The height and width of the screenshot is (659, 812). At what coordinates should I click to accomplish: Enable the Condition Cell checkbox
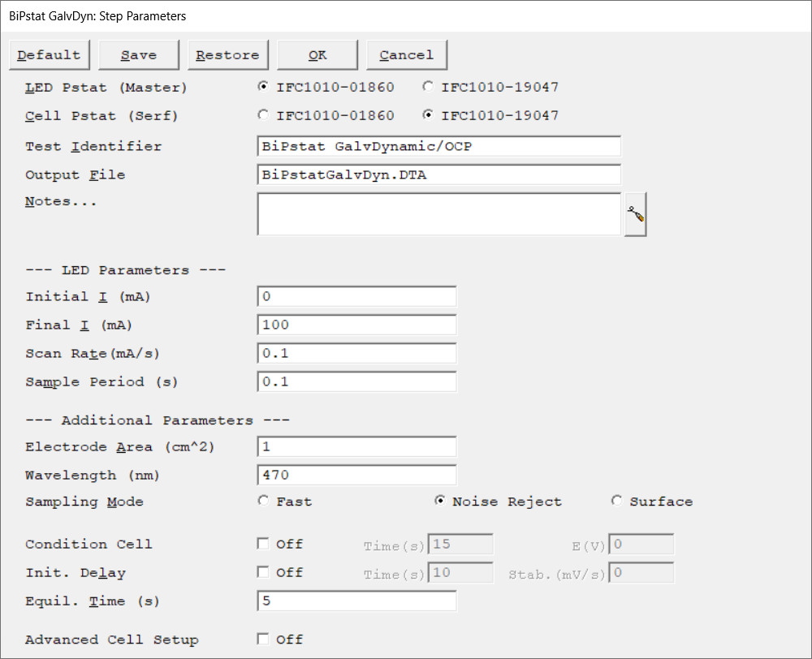coord(263,544)
